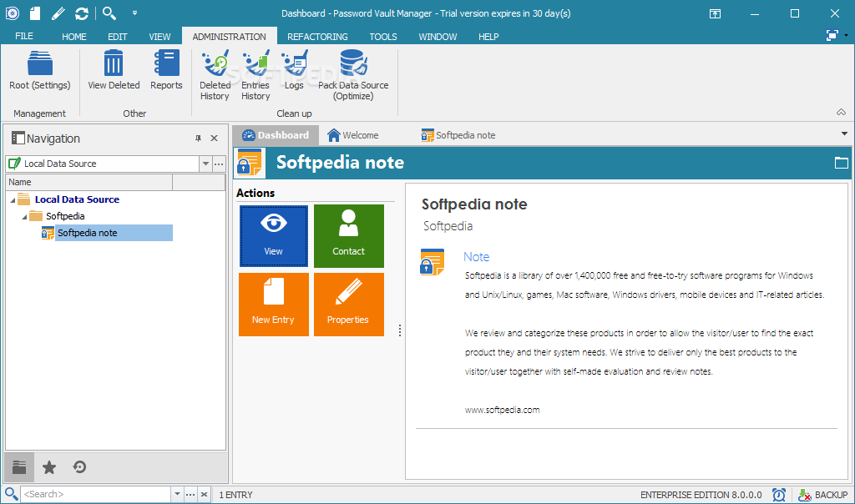Viewport: 855px width, 504px height.
Task: Switch to the Softpedia note tab
Action: pyautogui.click(x=458, y=135)
